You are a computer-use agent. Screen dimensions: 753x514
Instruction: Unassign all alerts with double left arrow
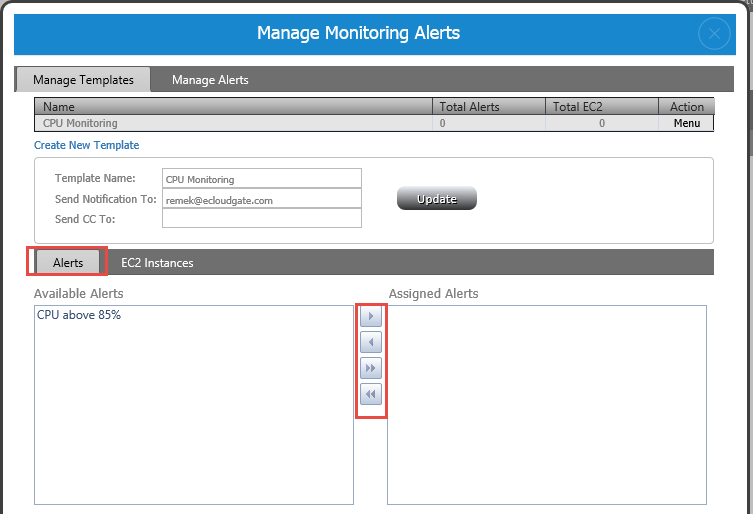(371, 394)
